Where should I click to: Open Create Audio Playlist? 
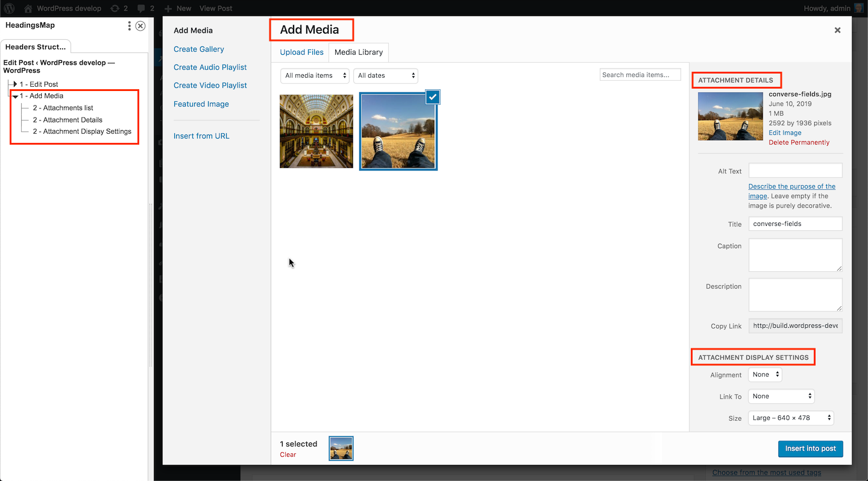click(x=210, y=67)
